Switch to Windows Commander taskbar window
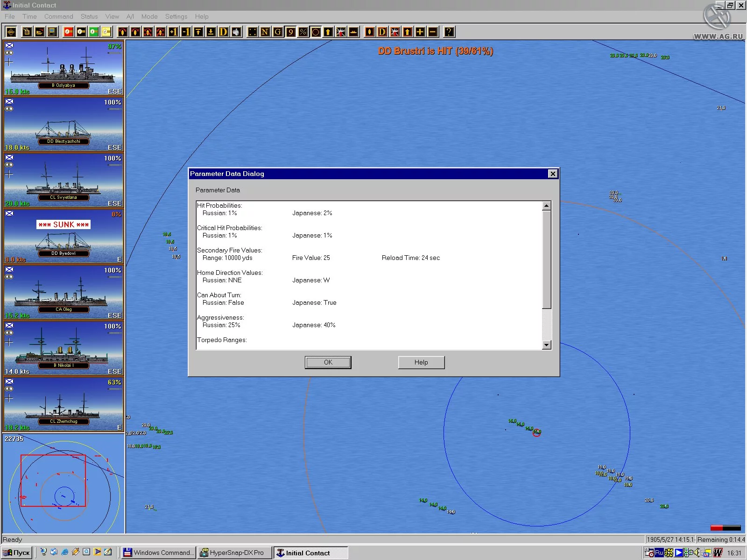This screenshot has height=560, width=747. [x=159, y=553]
